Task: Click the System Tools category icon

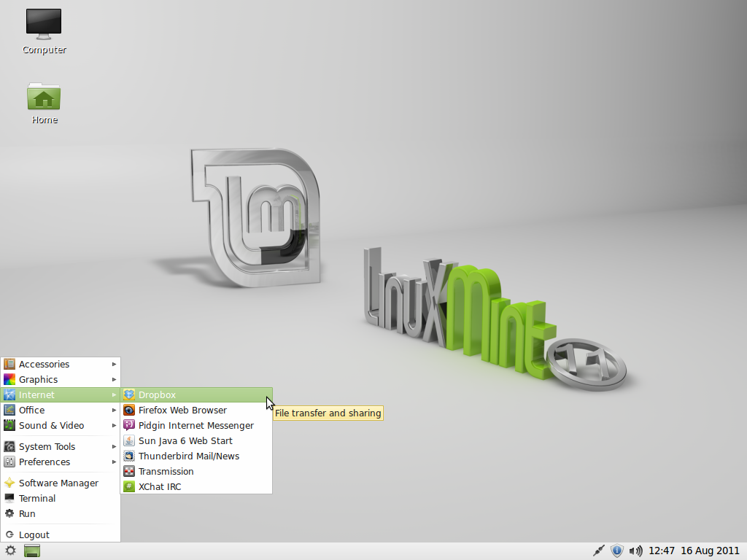Action: [9, 447]
